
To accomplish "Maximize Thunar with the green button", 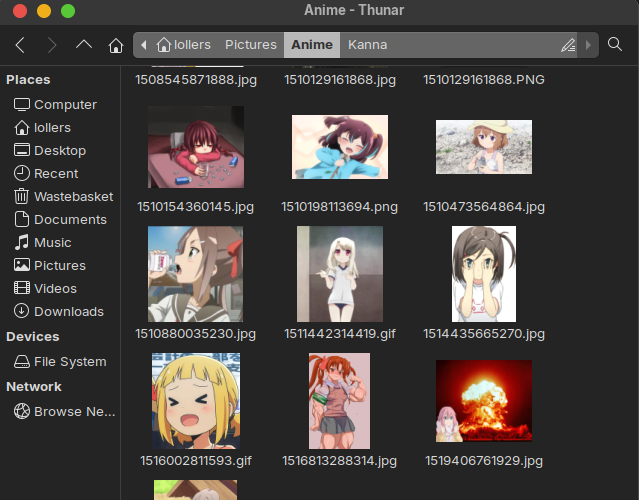I will 68,11.
